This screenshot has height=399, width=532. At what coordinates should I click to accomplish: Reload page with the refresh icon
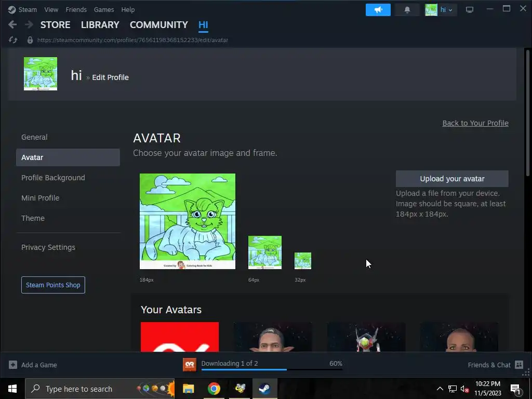[13, 40]
